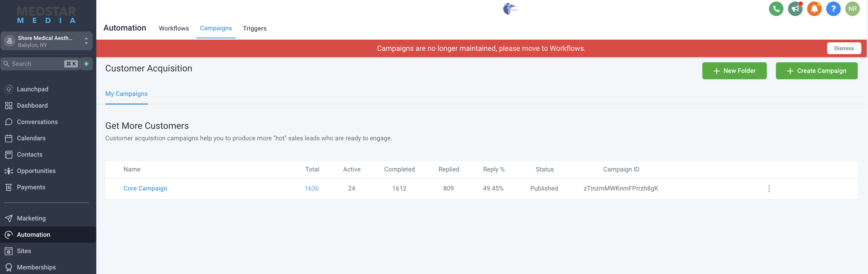This screenshot has width=868, height=274.
Task: Open the Core Campaign row options menu
Action: [769, 188]
